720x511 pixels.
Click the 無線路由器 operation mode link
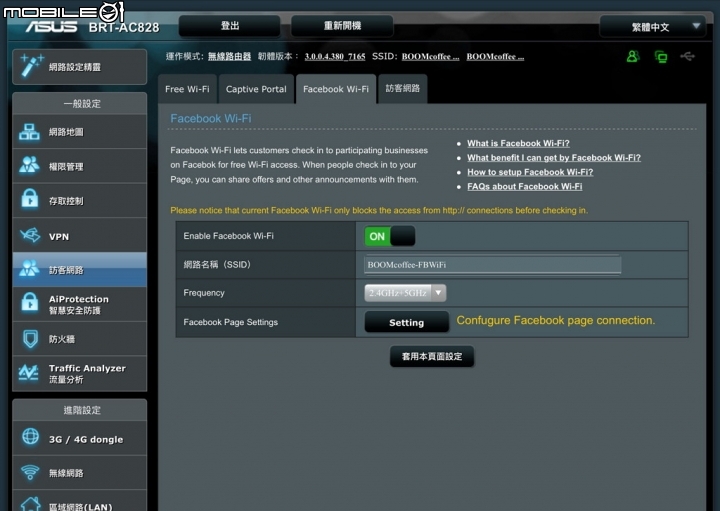pos(229,56)
